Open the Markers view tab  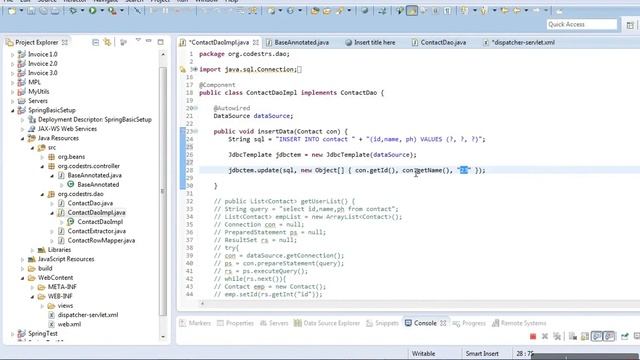[x=195, y=323]
